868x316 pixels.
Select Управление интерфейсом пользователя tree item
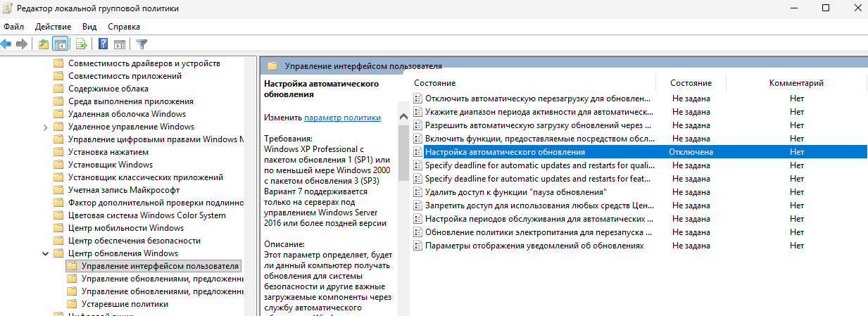(x=161, y=266)
